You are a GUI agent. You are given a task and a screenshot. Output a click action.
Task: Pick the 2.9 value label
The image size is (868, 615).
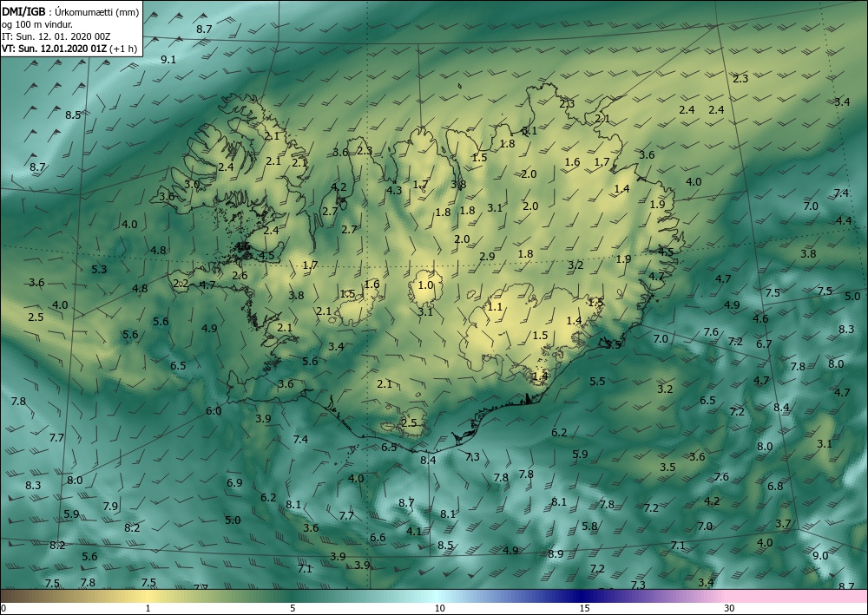(487, 257)
